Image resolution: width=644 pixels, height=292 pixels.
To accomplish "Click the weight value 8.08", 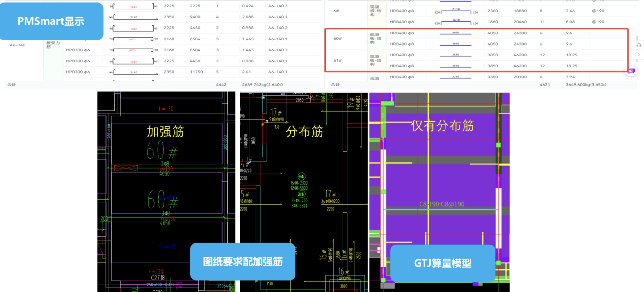I will pos(570,22).
